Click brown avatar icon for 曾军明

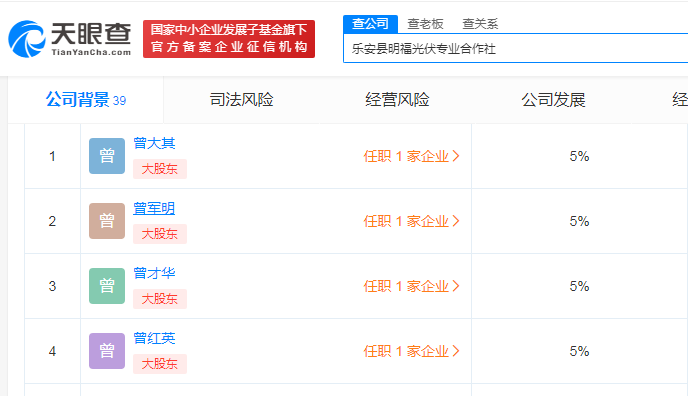107,221
